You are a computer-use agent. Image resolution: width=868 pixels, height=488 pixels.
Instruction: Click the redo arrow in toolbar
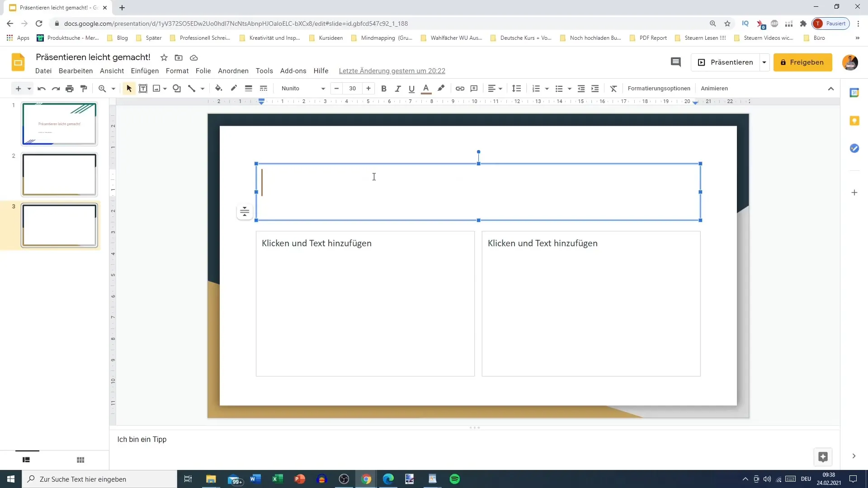coord(56,89)
